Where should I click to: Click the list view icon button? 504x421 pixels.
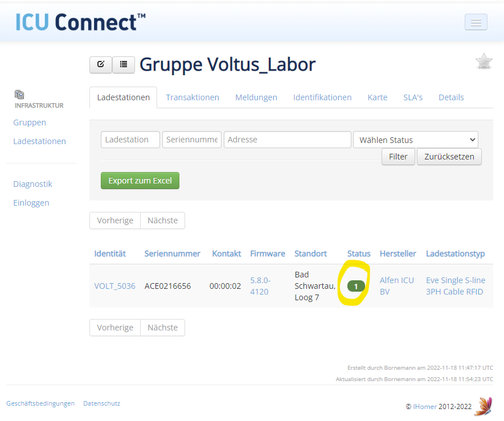pyautogui.click(x=124, y=64)
